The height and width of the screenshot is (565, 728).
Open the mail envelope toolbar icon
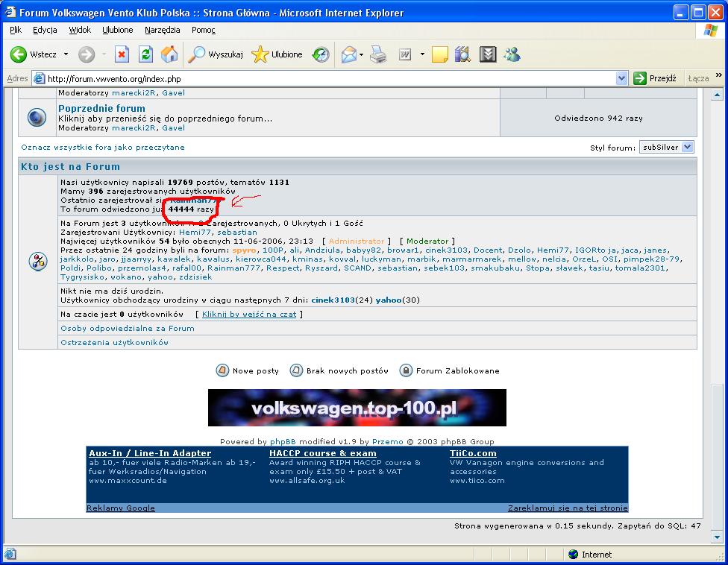(x=348, y=54)
